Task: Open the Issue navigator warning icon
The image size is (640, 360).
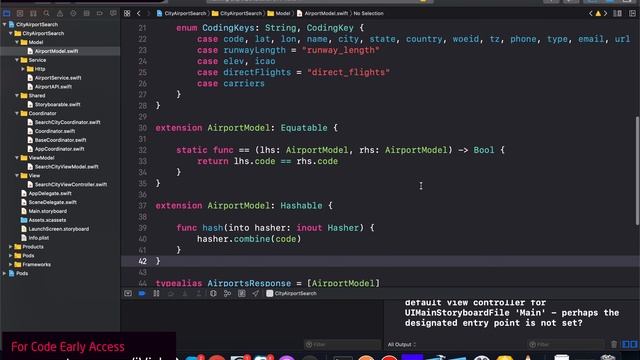Action: coord(60,13)
